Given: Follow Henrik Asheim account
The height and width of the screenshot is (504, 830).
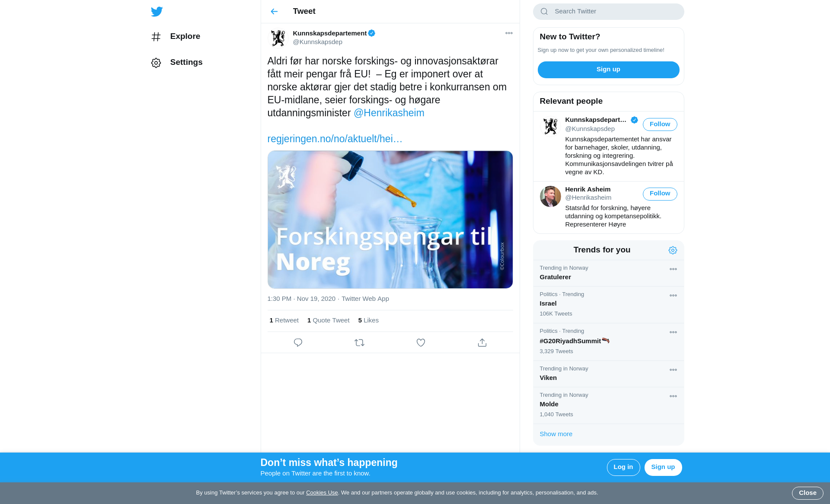Looking at the screenshot, I should [x=660, y=194].
